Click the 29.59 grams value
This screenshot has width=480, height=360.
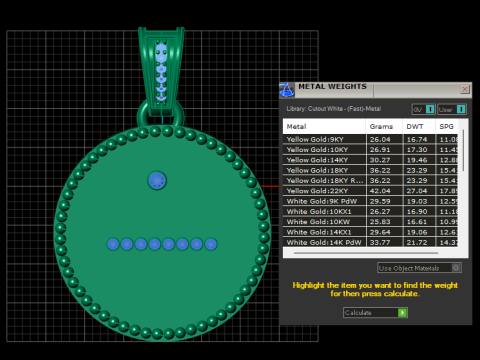(380, 201)
